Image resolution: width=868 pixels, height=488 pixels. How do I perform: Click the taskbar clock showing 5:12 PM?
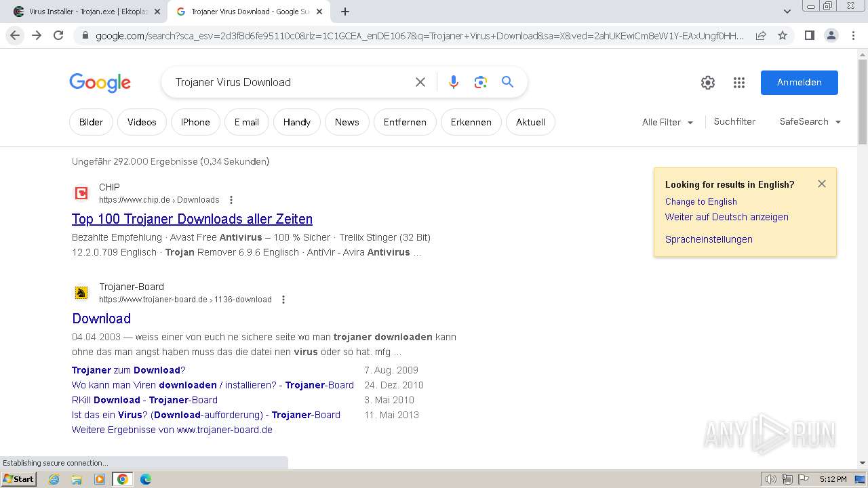click(x=833, y=479)
